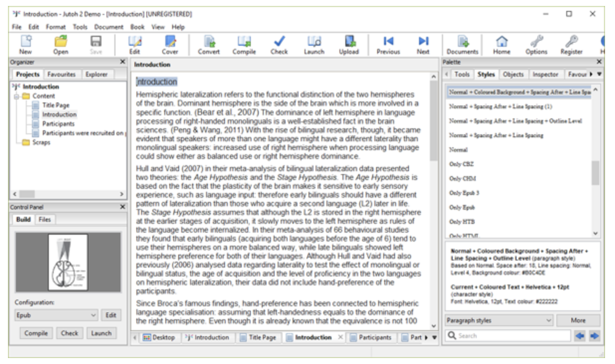This screenshot has height=364, width=615.
Task: Click the Launch icon in the toolbar
Action: (x=313, y=44)
